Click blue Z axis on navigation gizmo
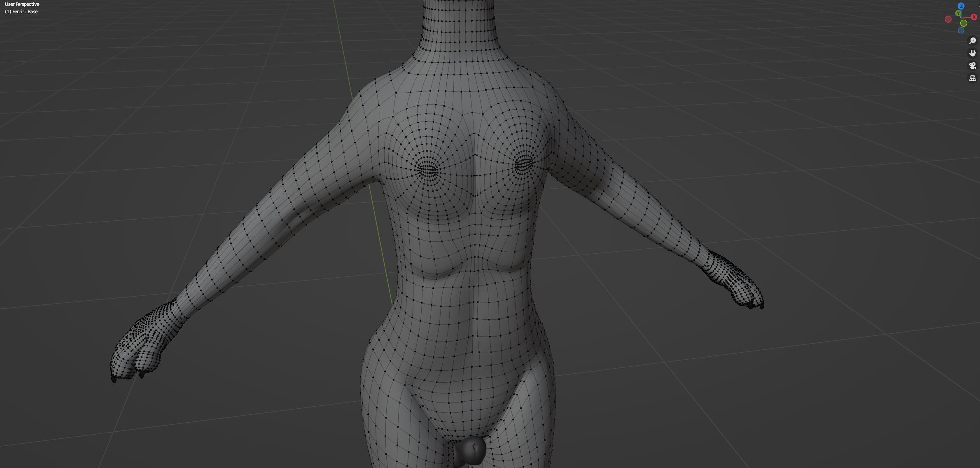The image size is (980, 468). click(x=961, y=6)
